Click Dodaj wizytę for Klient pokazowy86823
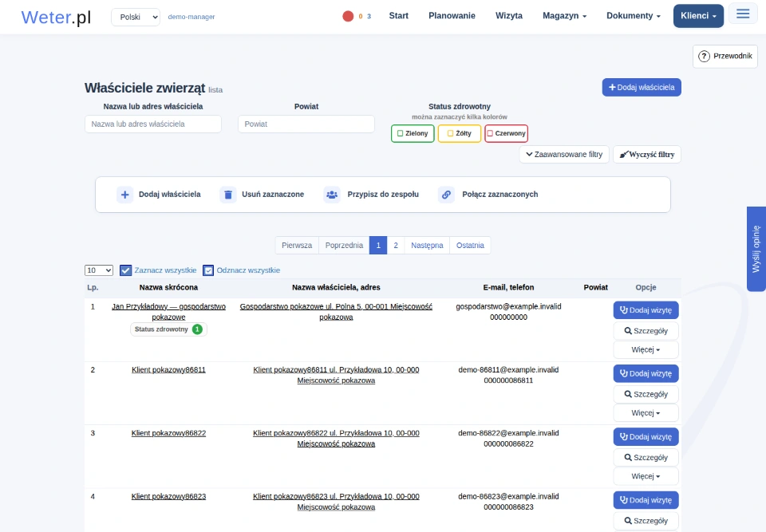 click(x=646, y=500)
